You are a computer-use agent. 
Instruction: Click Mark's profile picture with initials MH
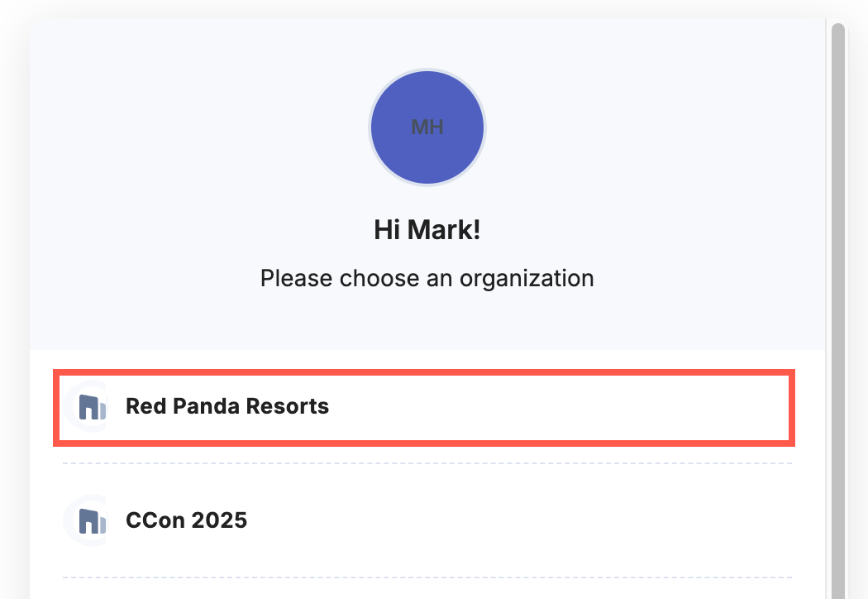coord(427,127)
